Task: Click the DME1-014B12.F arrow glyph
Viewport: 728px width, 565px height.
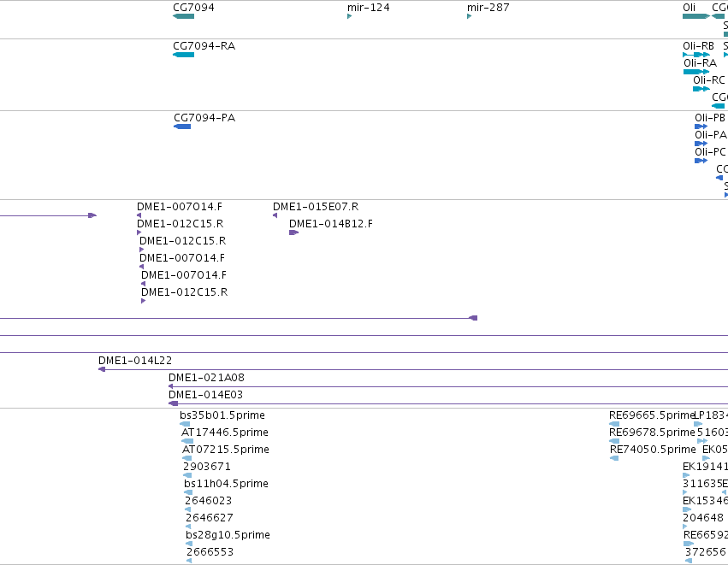Action: click(x=294, y=232)
